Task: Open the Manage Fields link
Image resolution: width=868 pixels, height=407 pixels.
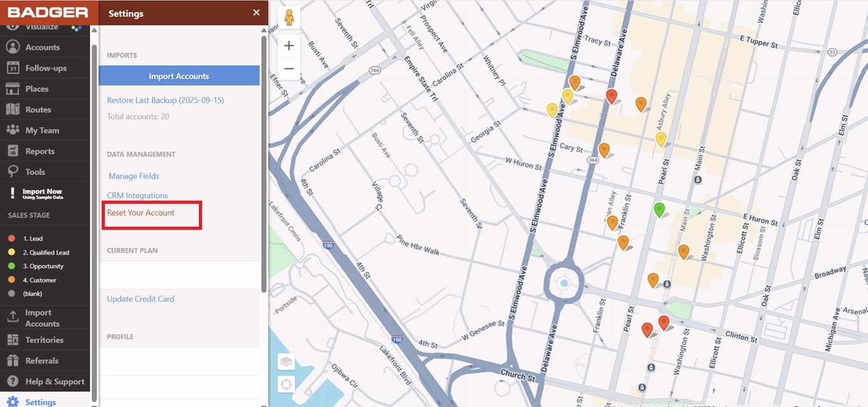Action: click(x=133, y=176)
